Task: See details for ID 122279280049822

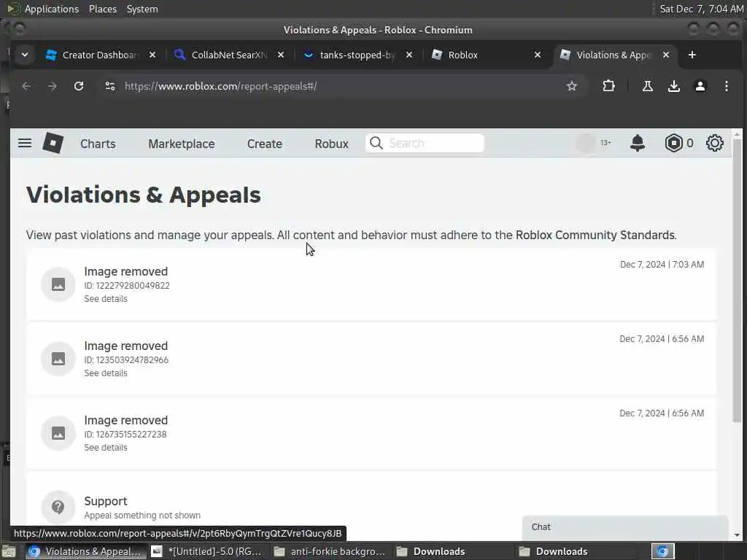Action: tap(106, 298)
